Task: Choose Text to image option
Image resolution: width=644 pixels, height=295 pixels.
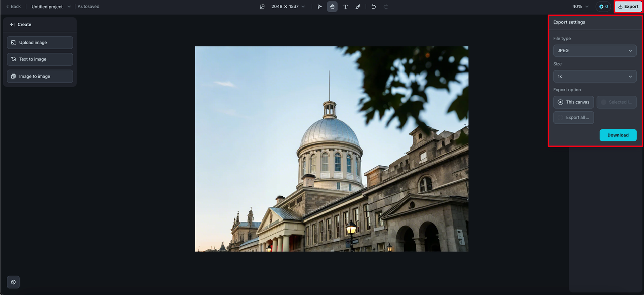Action: click(40, 59)
